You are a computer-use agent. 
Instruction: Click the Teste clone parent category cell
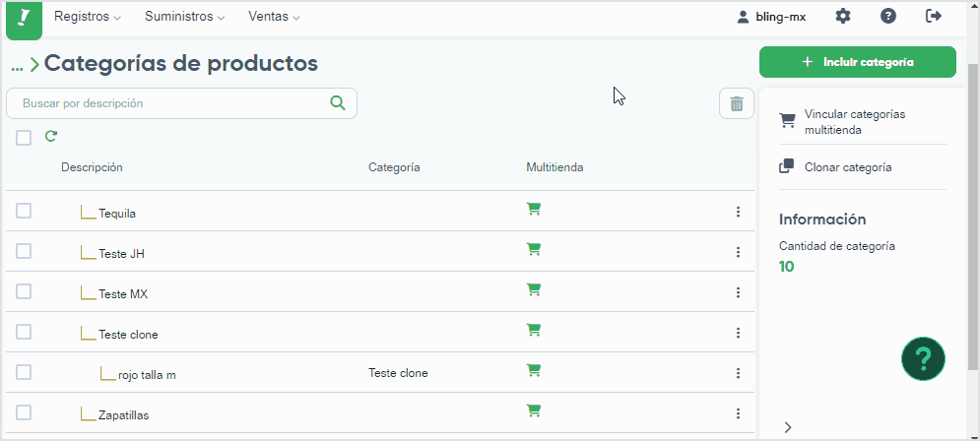point(398,373)
